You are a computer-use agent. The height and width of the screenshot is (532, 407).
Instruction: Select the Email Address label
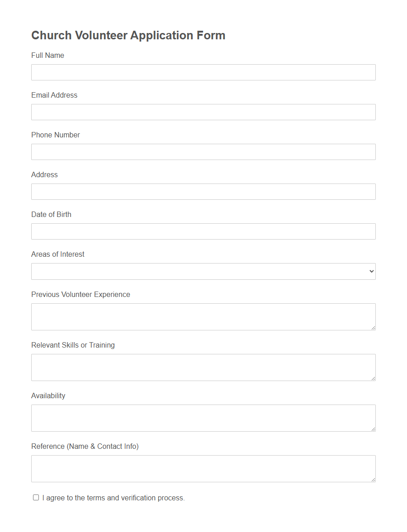pos(54,95)
